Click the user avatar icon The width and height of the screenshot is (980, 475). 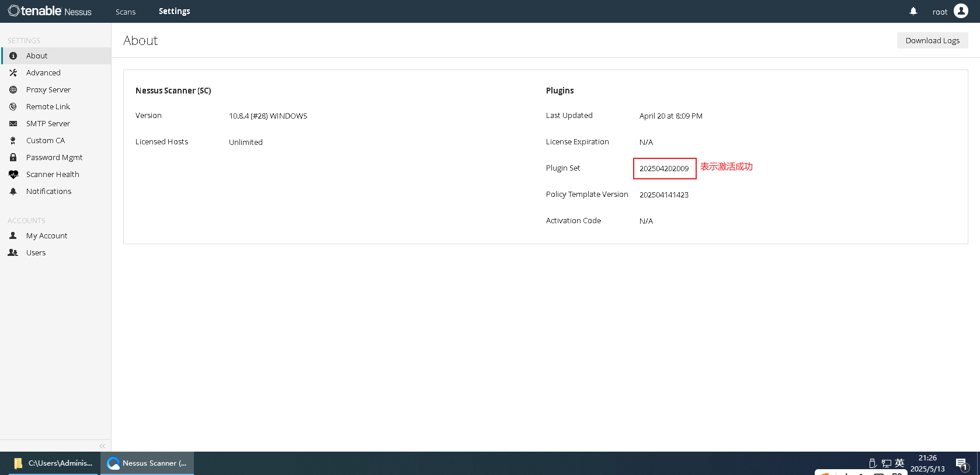961,11
